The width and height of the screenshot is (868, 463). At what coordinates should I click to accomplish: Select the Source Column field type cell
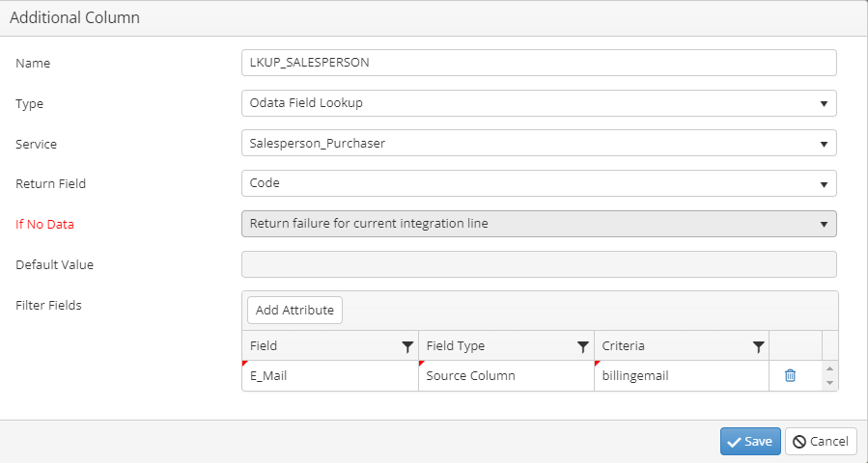coord(506,376)
